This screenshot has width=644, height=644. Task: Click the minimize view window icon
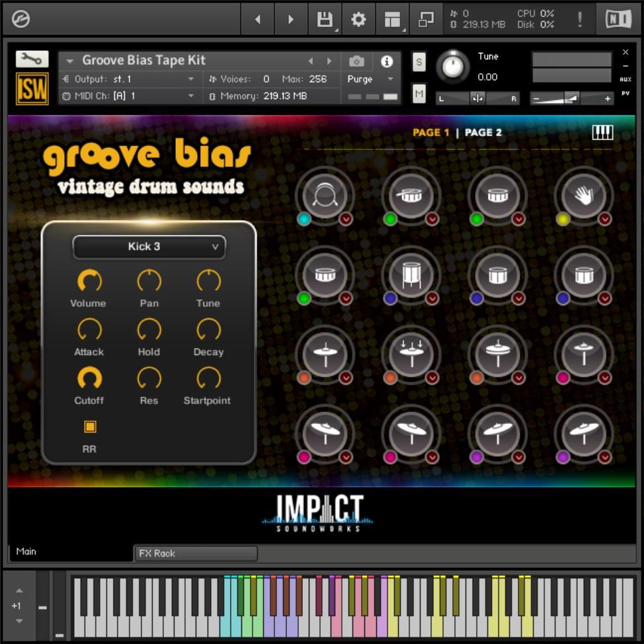[426, 19]
